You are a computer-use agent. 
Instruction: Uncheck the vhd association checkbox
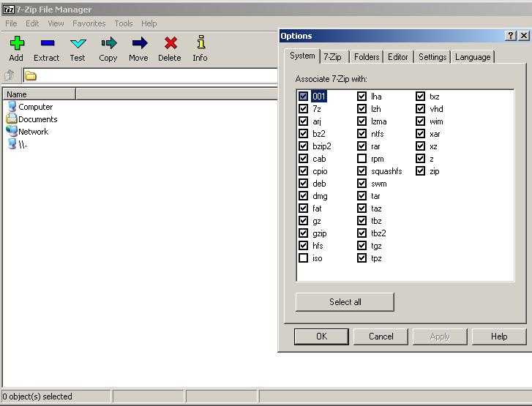tap(420, 108)
